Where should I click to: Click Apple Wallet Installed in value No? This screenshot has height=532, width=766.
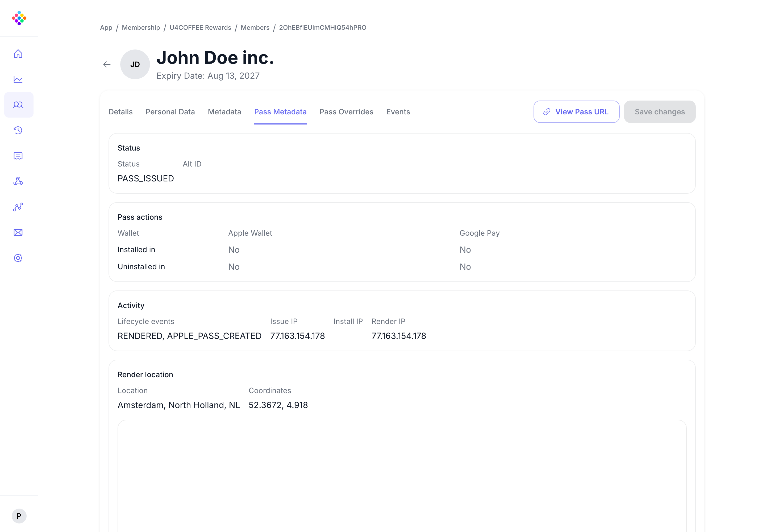[x=234, y=250]
